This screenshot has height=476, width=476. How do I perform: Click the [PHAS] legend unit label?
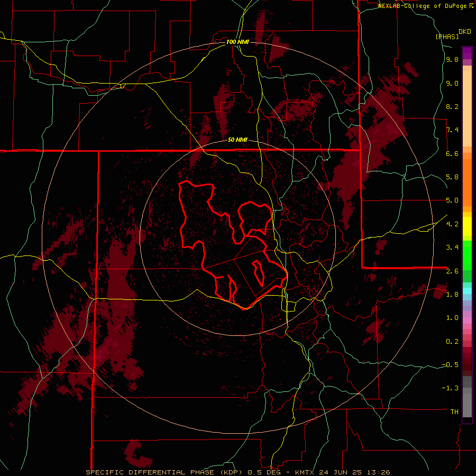(x=447, y=36)
